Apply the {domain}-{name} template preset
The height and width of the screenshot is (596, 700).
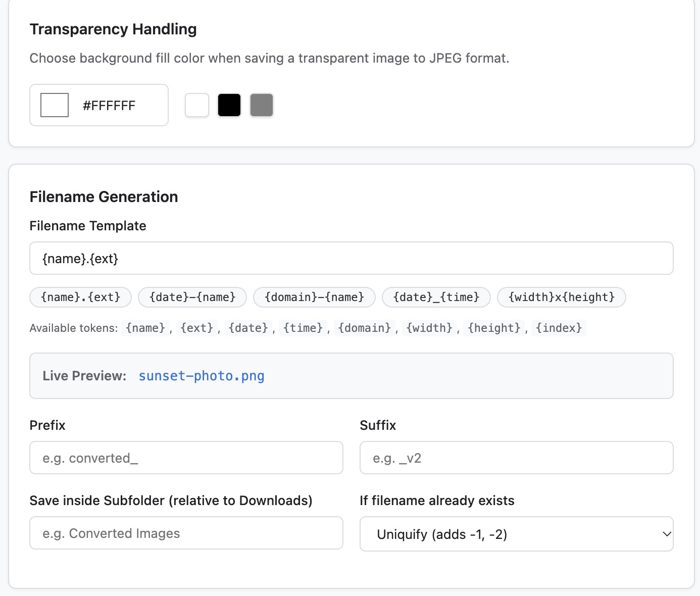click(x=314, y=297)
